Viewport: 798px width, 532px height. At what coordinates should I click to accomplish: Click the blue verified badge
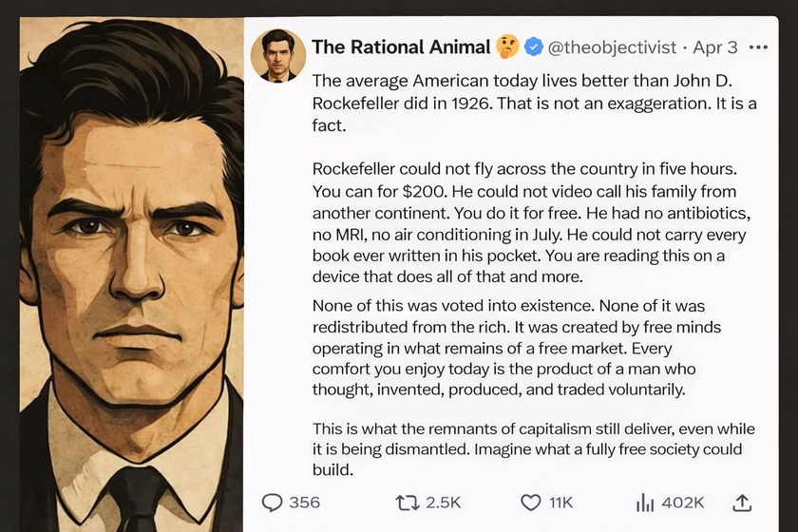coord(534,47)
